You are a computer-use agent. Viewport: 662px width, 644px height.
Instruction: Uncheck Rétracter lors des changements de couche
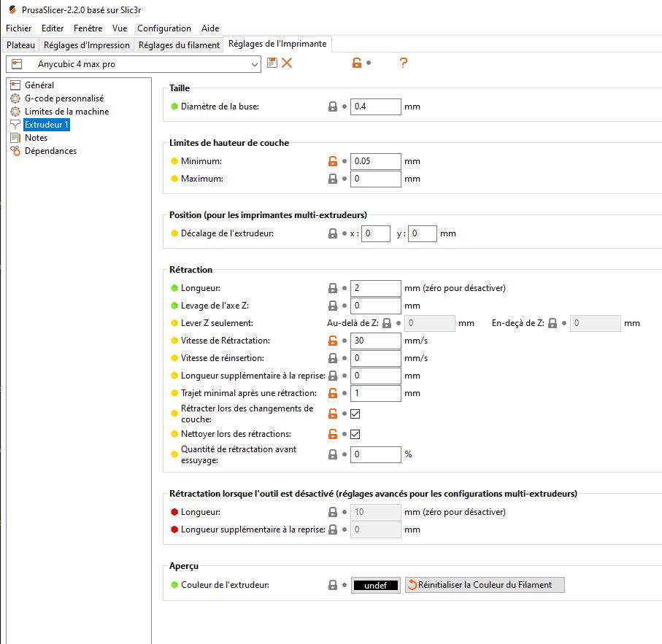[355, 414]
